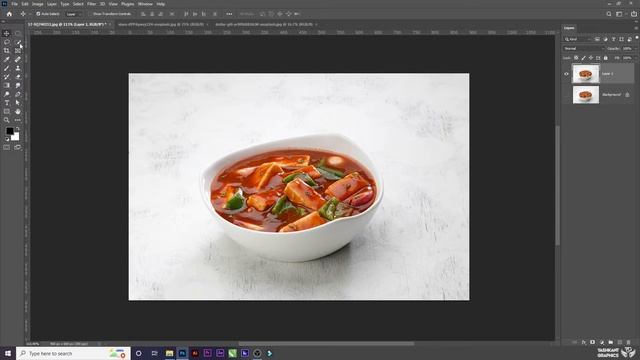Open the Select menu
Image resolution: width=640 pixels, height=360 pixels.
(x=78, y=4)
